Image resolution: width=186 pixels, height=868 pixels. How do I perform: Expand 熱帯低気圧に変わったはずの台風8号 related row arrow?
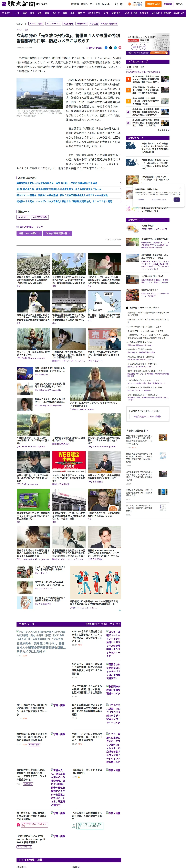(x=121, y=183)
